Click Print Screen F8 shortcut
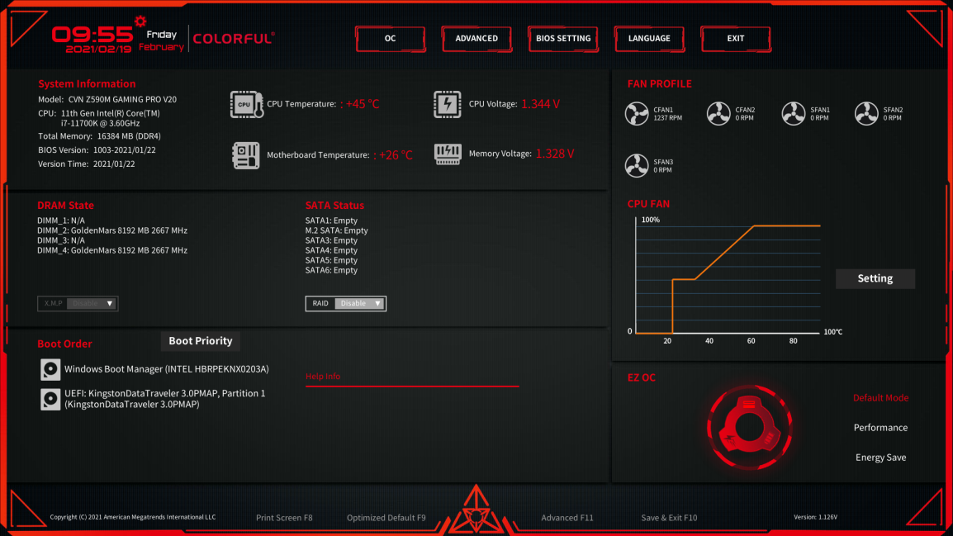The height and width of the screenshot is (537, 954). point(284,518)
